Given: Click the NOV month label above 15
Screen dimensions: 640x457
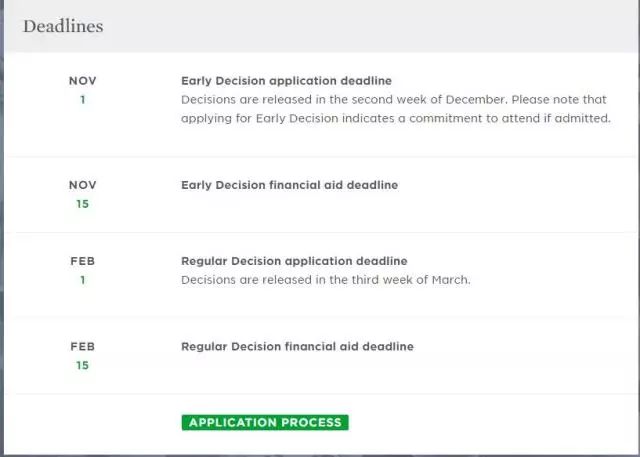Looking at the screenshot, I should pos(82,185).
